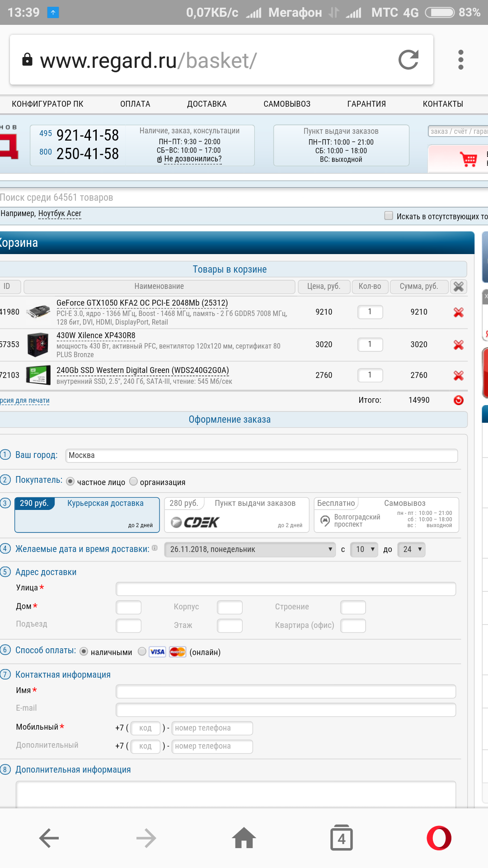The height and width of the screenshot is (868, 488).
Task: Go forward with the browser forward arrow
Action: point(146,838)
